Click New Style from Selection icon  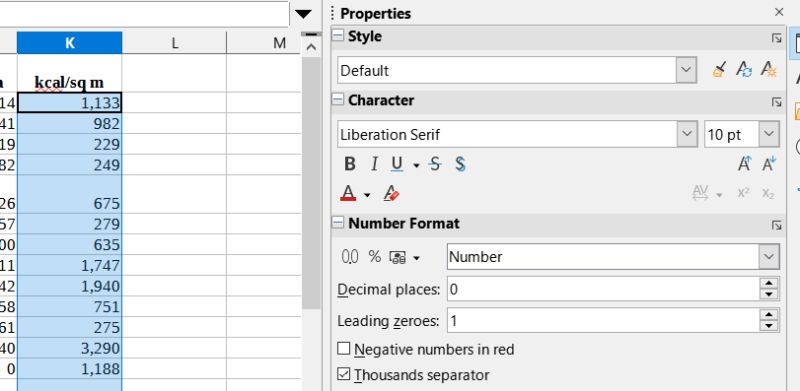(768, 70)
